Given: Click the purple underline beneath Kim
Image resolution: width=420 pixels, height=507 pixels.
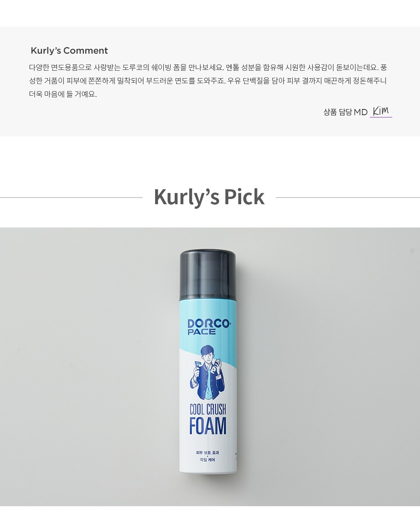Looking at the screenshot, I should click(381, 117).
